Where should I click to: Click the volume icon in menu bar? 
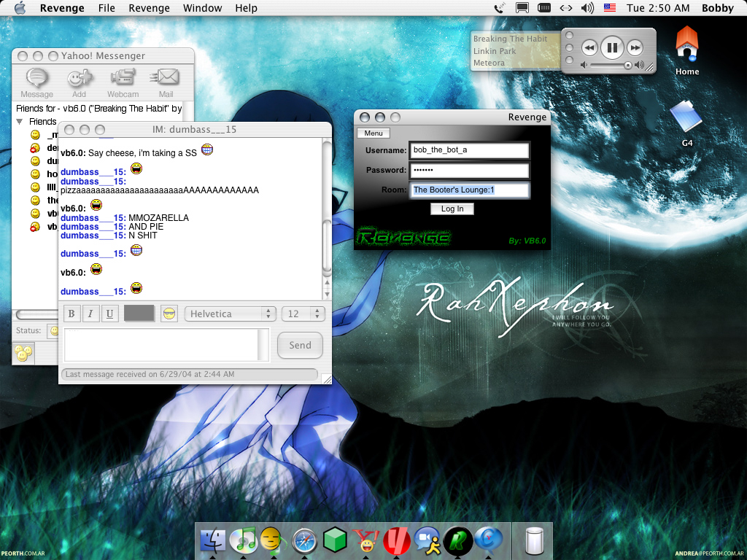(588, 7)
